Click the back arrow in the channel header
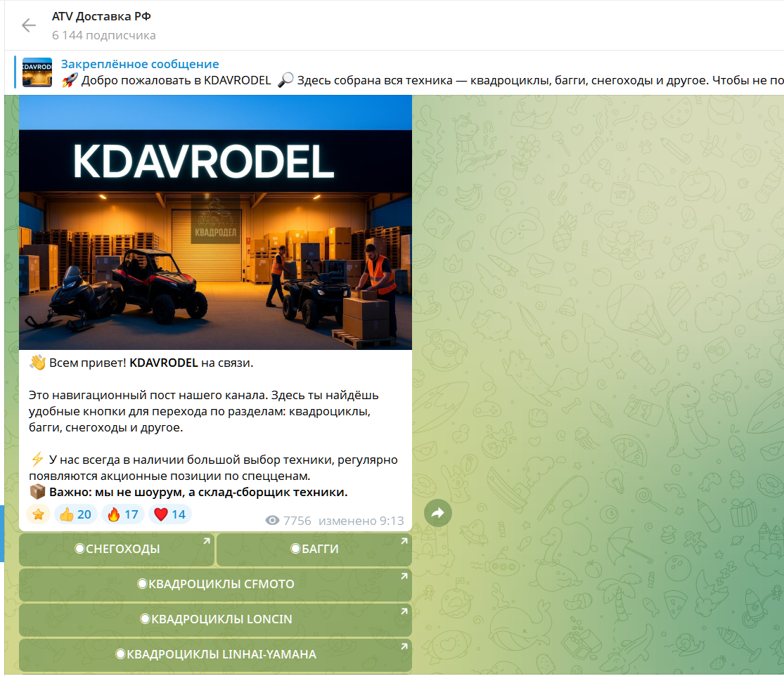This screenshot has width=784, height=676. [28, 26]
